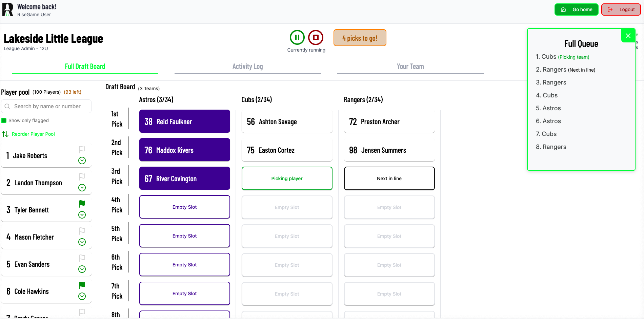Click queue entry 5. Astros

pos(548,108)
